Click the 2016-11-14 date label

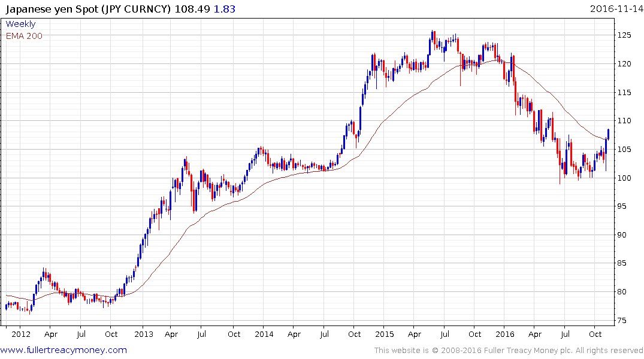(x=616, y=9)
